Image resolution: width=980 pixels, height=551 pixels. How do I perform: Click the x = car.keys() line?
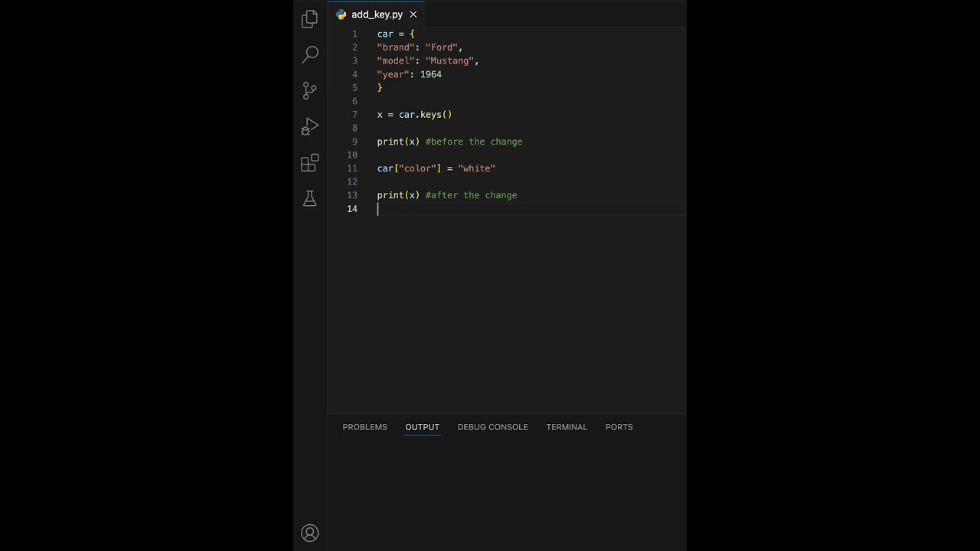click(x=415, y=114)
